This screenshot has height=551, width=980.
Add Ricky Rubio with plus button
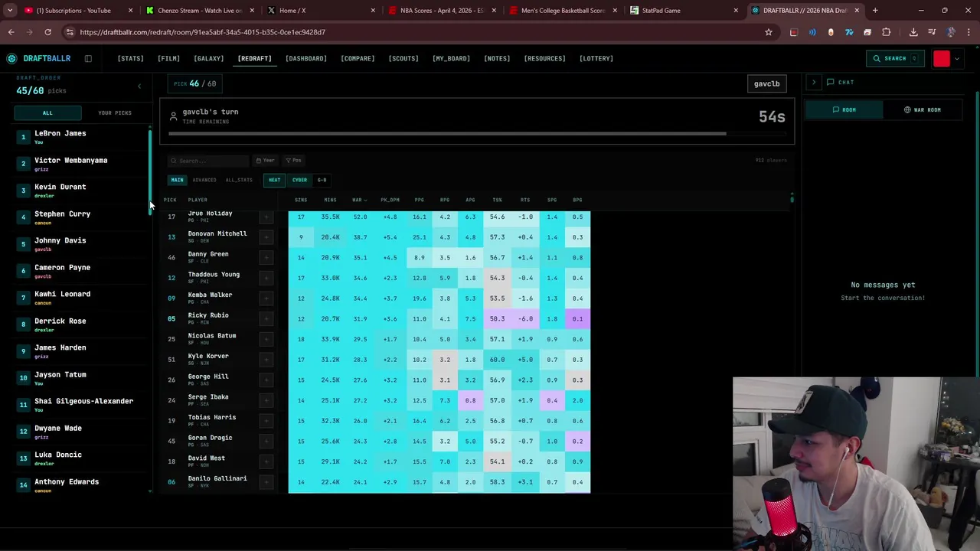pos(266,319)
